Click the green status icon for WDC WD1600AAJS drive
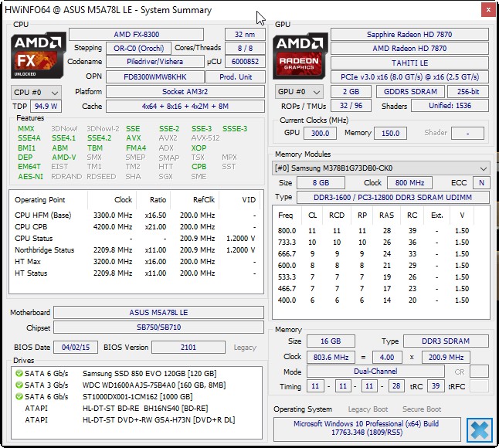This screenshot has width=499, height=448. (19, 385)
